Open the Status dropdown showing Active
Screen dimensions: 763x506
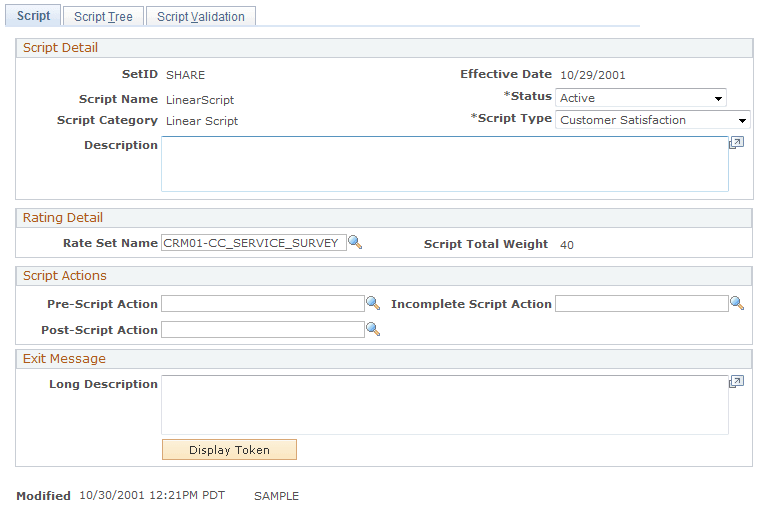pos(641,98)
